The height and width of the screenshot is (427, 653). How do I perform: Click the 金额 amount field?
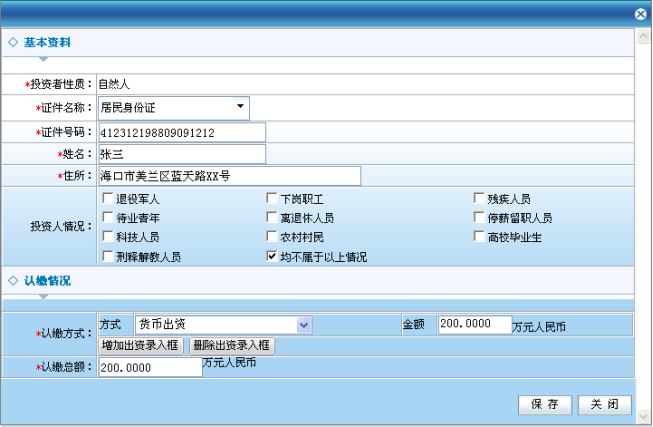click(x=472, y=324)
